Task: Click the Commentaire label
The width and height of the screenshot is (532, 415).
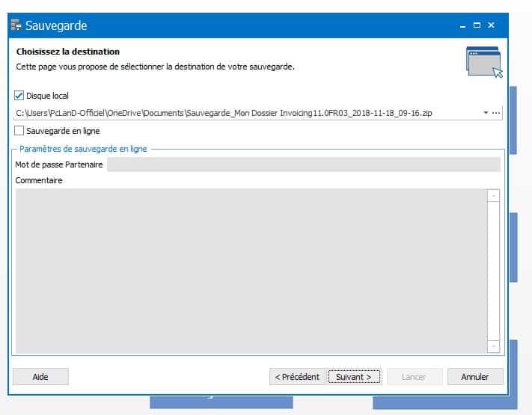Action: pos(39,180)
